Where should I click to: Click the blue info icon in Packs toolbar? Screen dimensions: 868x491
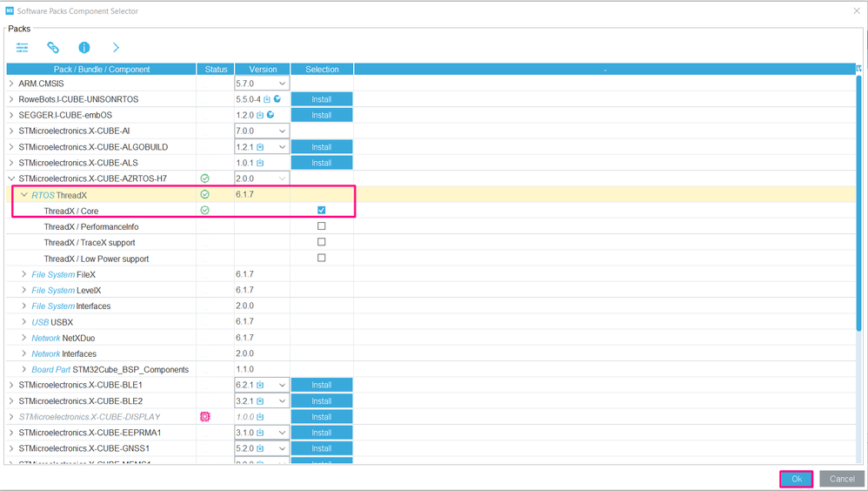coord(84,48)
